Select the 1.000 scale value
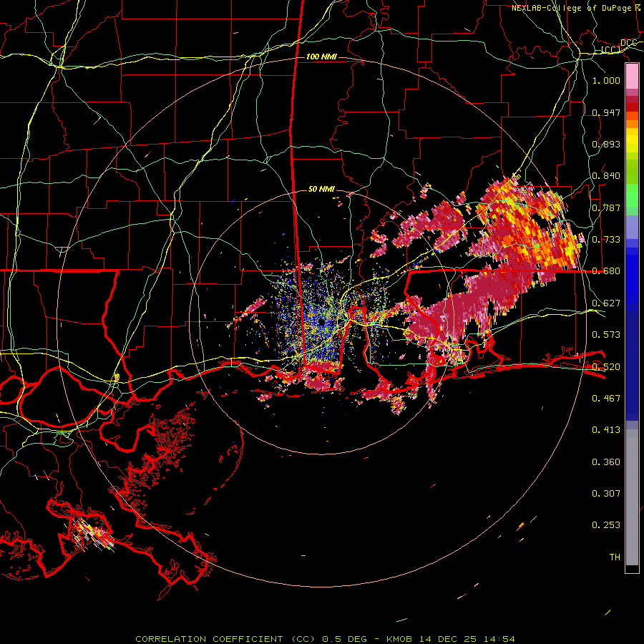This screenshot has width=644, height=644. click(606, 80)
